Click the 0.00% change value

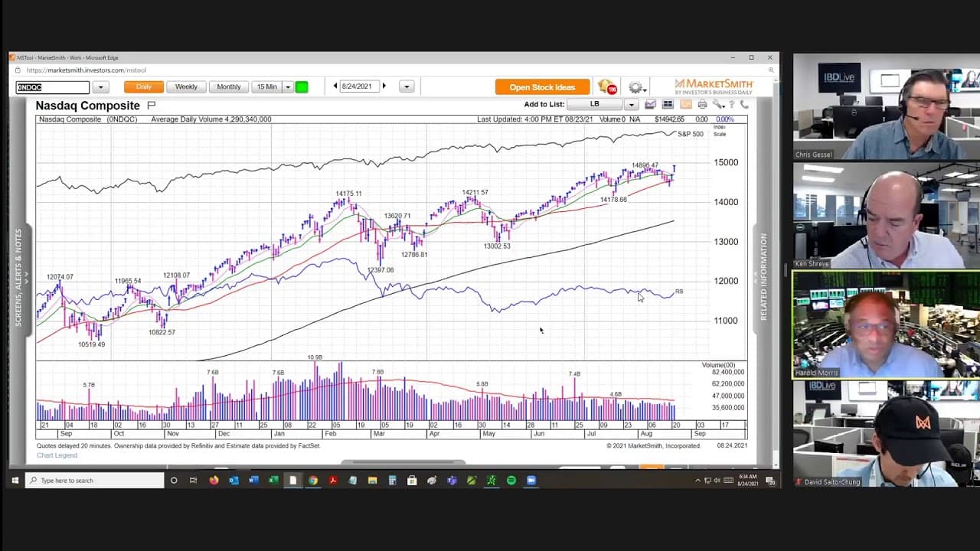pyautogui.click(x=724, y=119)
